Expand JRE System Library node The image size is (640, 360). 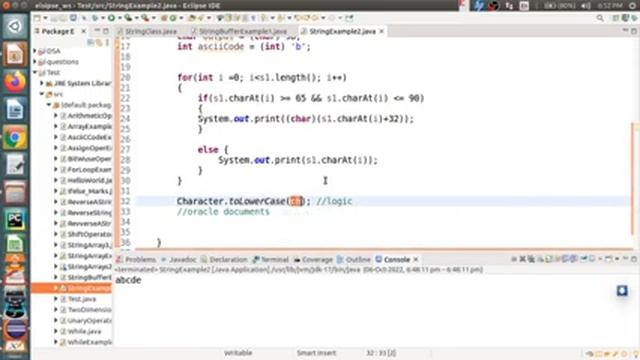(42, 83)
